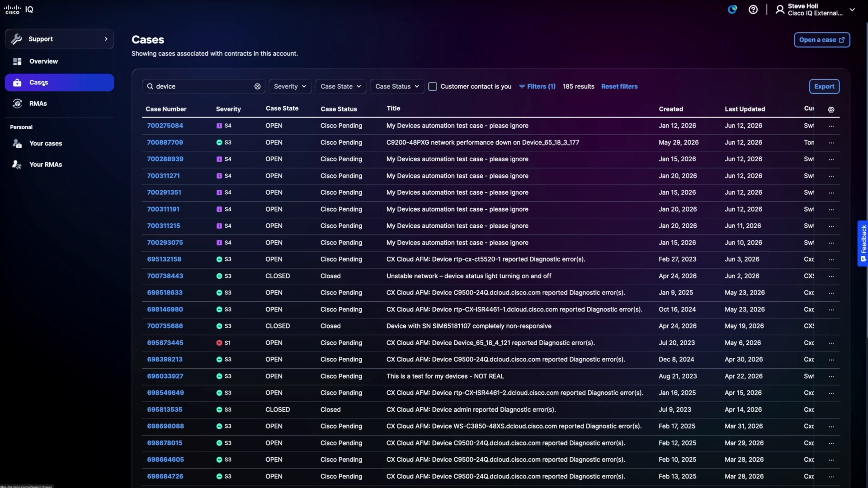
Task: Open case number 700887709 link
Action: pos(165,142)
